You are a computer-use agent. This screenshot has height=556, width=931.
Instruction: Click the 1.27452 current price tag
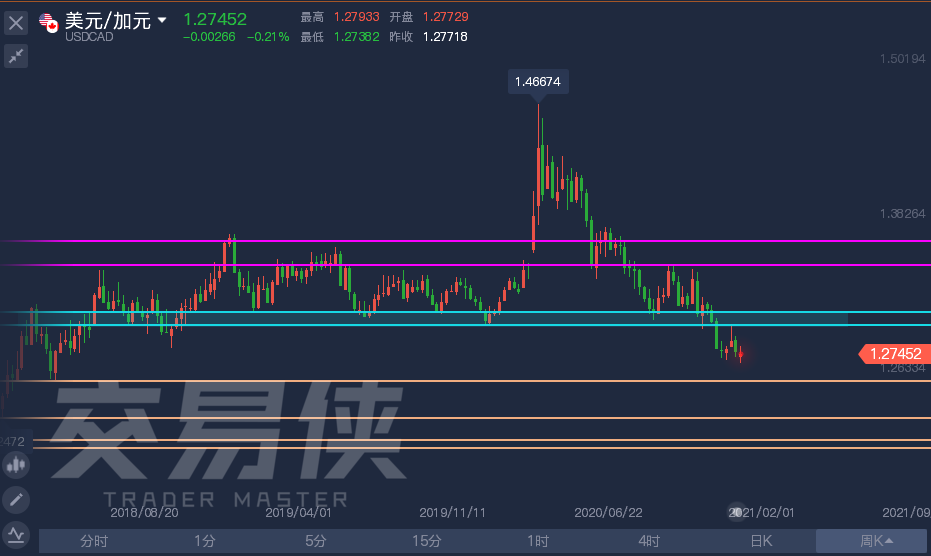[x=893, y=353]
